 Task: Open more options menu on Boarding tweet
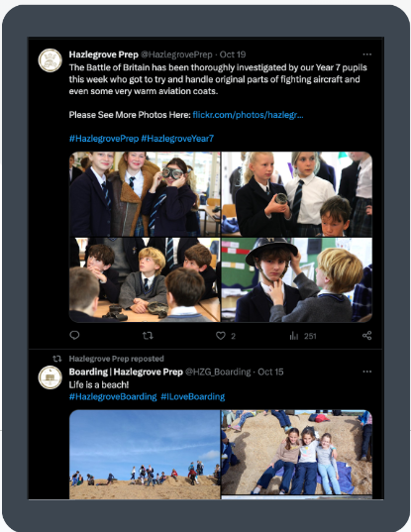click(366, 372)
